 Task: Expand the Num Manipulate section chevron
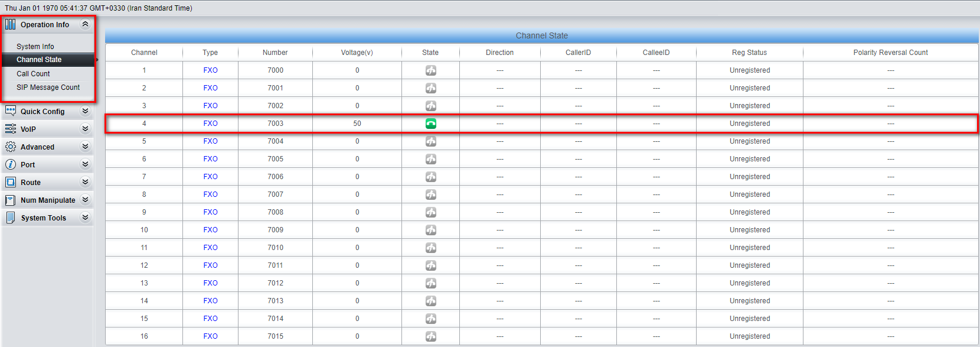85,199
